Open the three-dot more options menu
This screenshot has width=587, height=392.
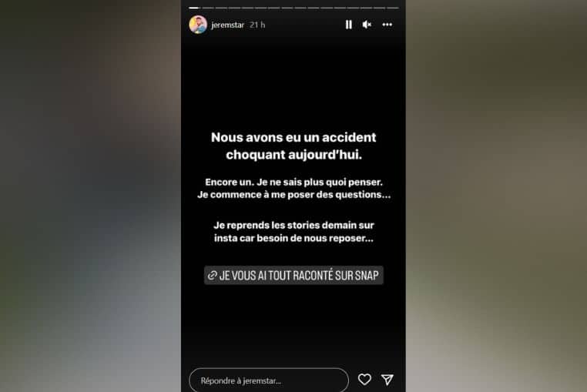(387, 25)
